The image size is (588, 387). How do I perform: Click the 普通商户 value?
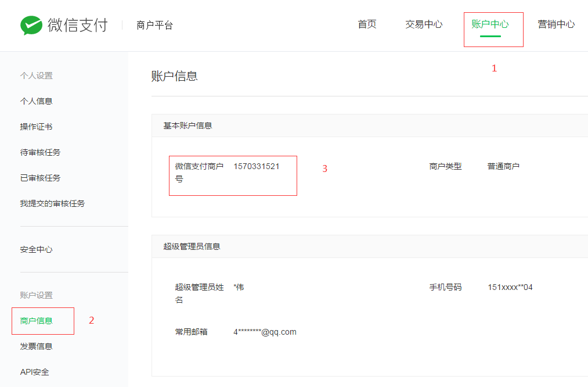click(503, 166)
